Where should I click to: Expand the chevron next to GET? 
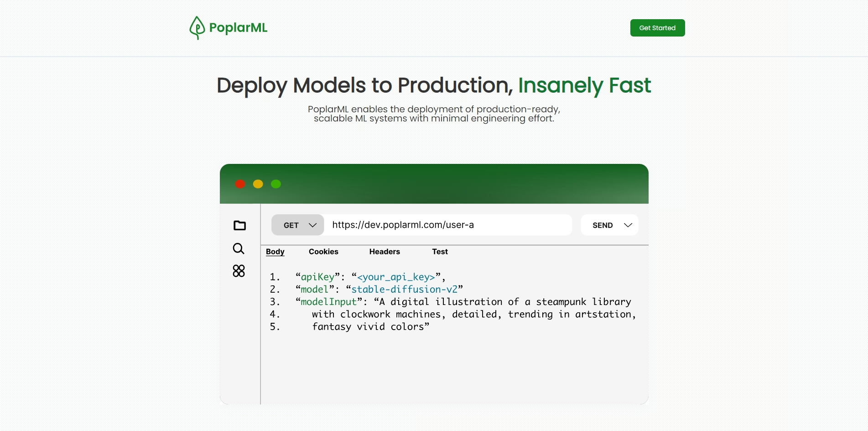click(312, 225)
